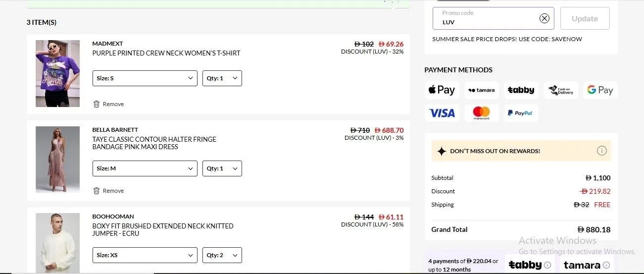Select Mastercard payment icon

[x=481, y=113]
